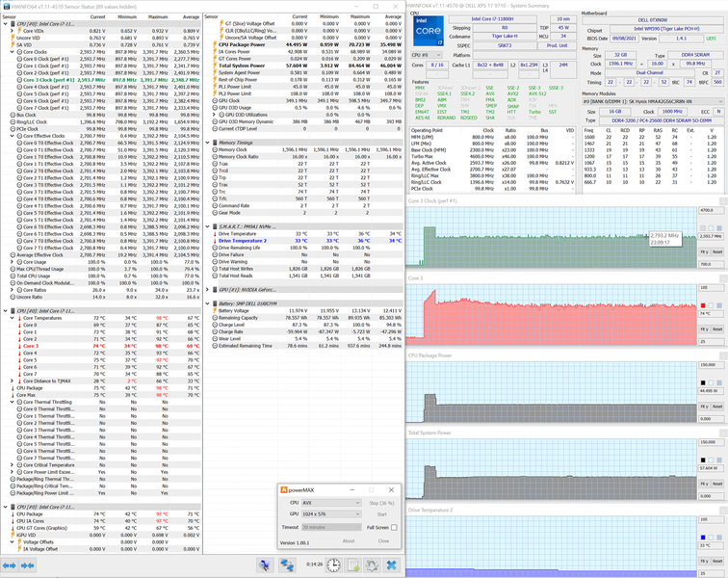Click the SA VID lightning icon

click(13, 44)
